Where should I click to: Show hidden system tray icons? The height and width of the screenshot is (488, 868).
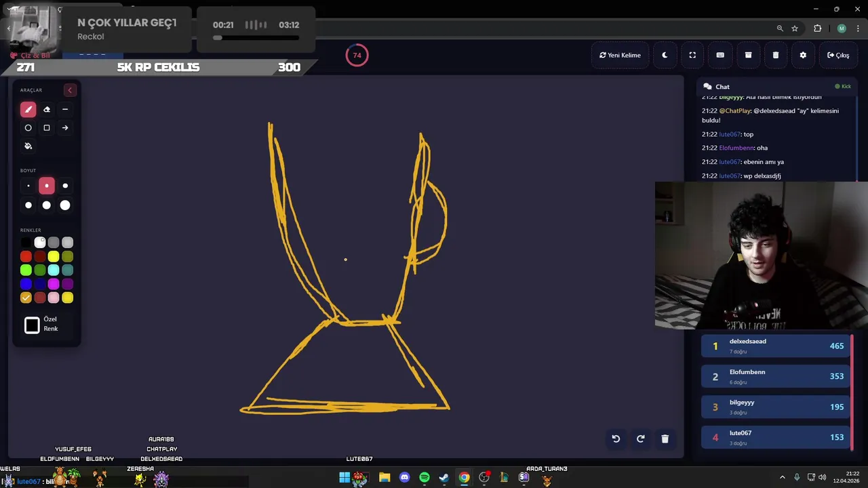[x=783, y=478]
